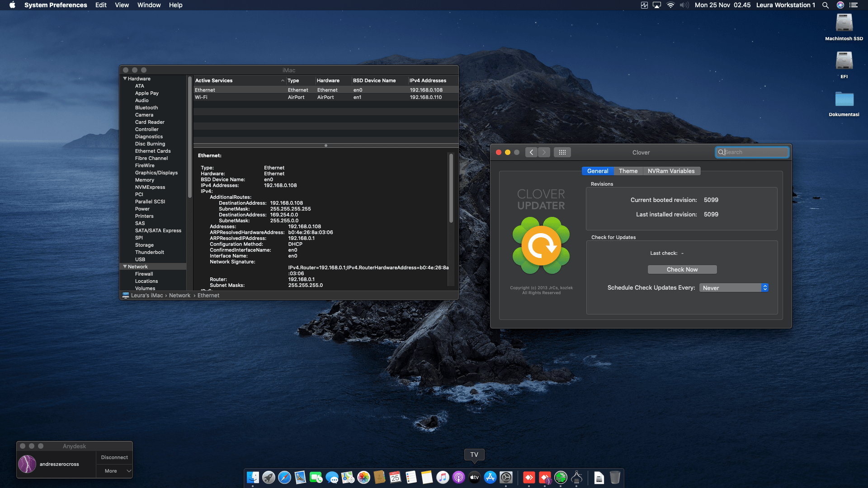Open the Trash in dock
The image size is (868, 488).
click(615, 478)
